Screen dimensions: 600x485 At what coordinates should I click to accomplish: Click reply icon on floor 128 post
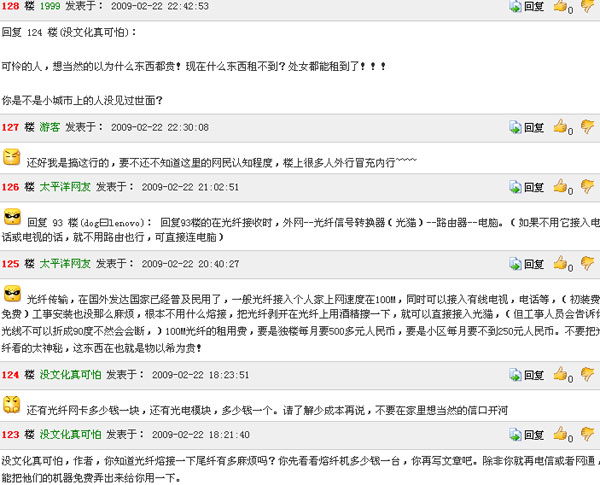pos(515,6)
